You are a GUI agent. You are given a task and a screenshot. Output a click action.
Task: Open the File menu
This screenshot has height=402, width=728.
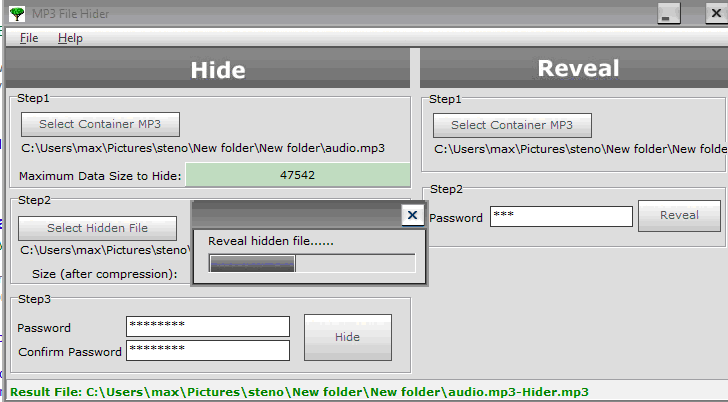pos(29,38)
